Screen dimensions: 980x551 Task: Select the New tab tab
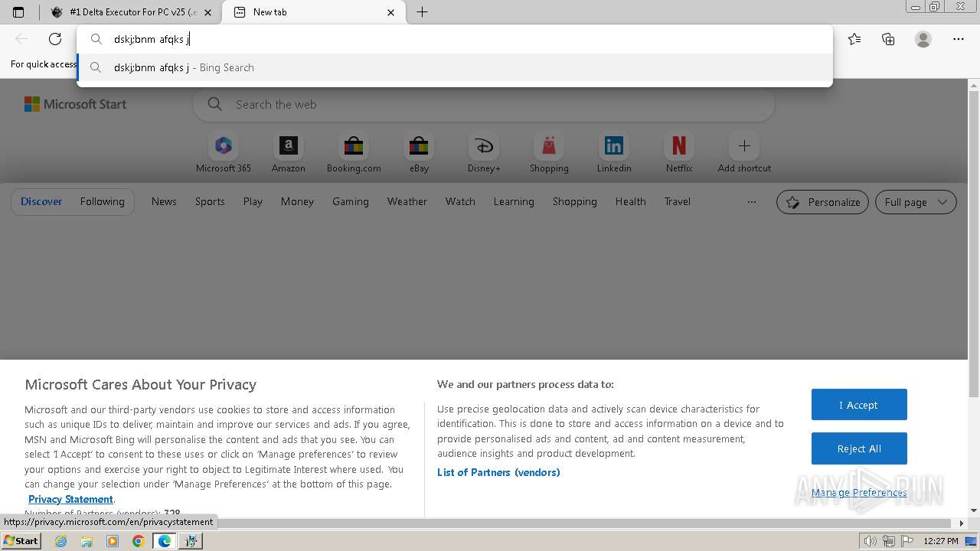coord(314,12)
